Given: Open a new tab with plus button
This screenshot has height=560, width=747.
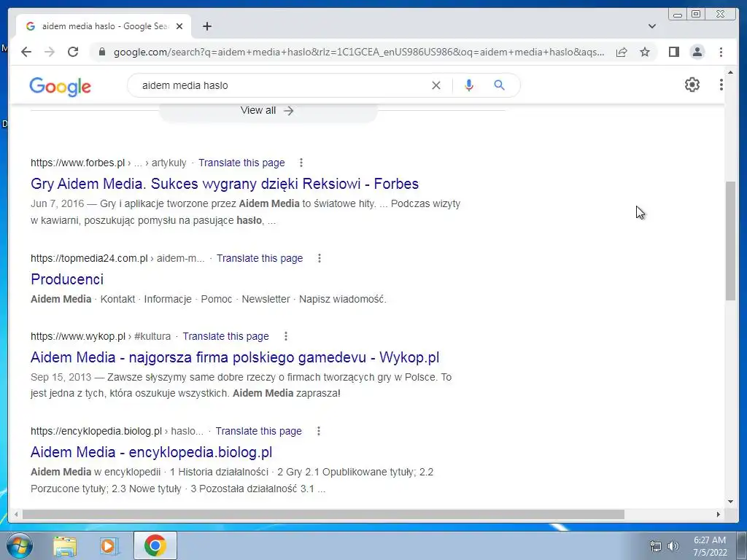Looking at the screenshot, I should pyautogui.click(x=206, y=26).
